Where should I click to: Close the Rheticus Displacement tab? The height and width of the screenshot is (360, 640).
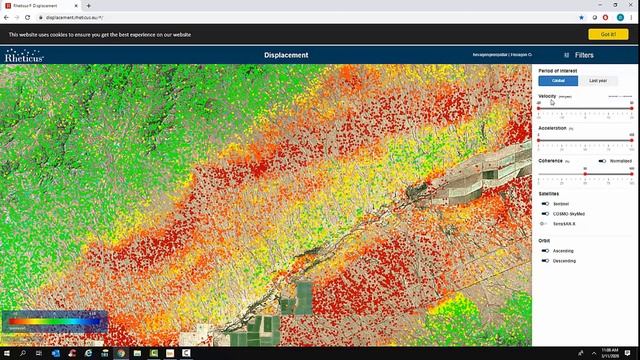point(76,6)
